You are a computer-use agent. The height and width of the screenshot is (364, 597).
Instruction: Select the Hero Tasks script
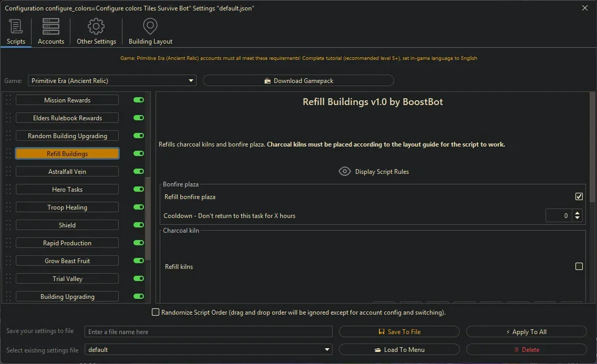coord(67,190)
